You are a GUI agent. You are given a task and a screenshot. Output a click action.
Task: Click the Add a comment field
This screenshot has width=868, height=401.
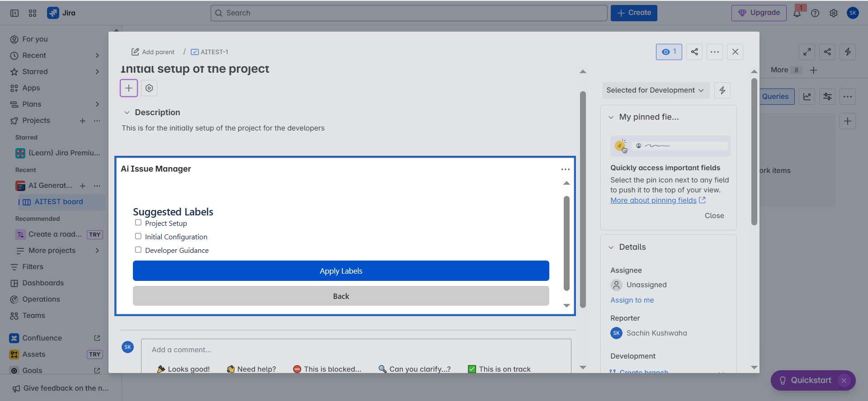356,350
